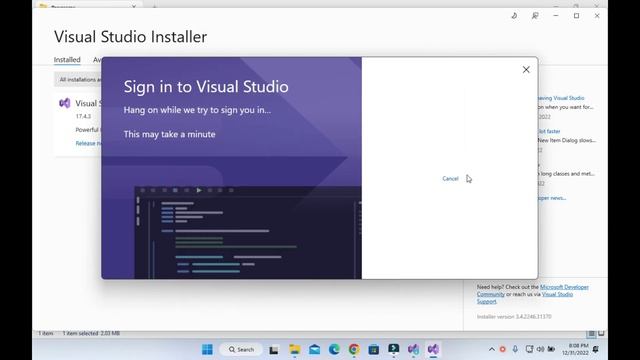Click the battery tray icon
This screenshot has height=360, width=640.
point(551,349)
